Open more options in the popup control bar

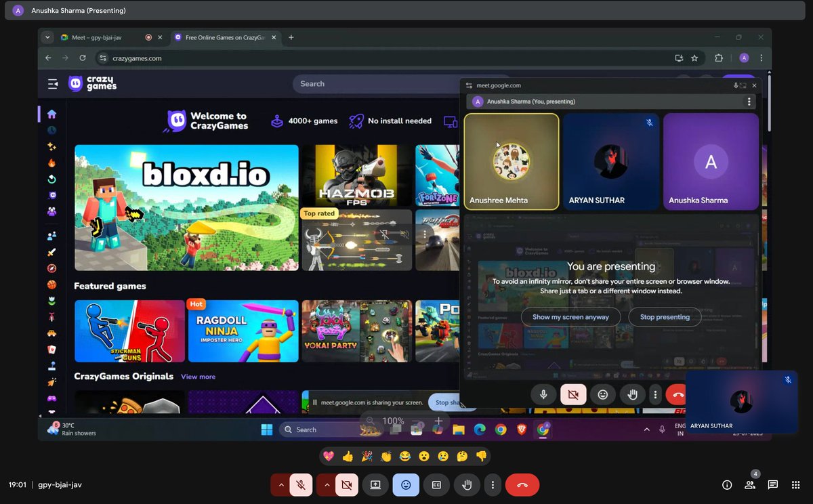pos(654,394)
